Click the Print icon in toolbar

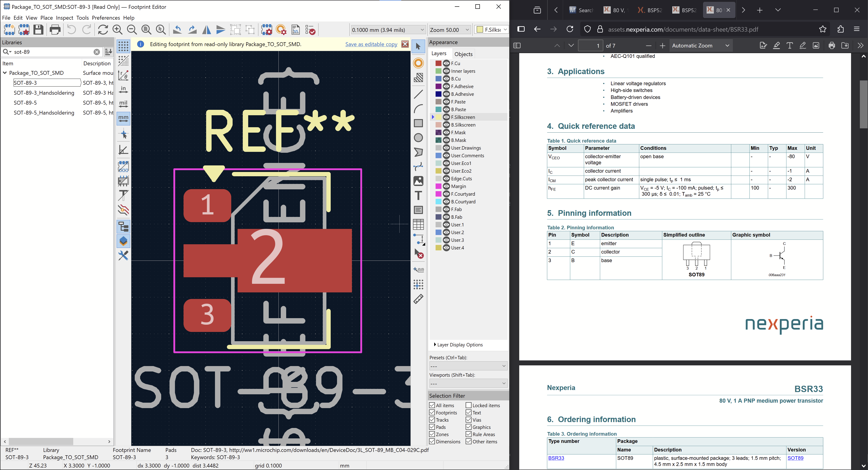click(55, 30)
